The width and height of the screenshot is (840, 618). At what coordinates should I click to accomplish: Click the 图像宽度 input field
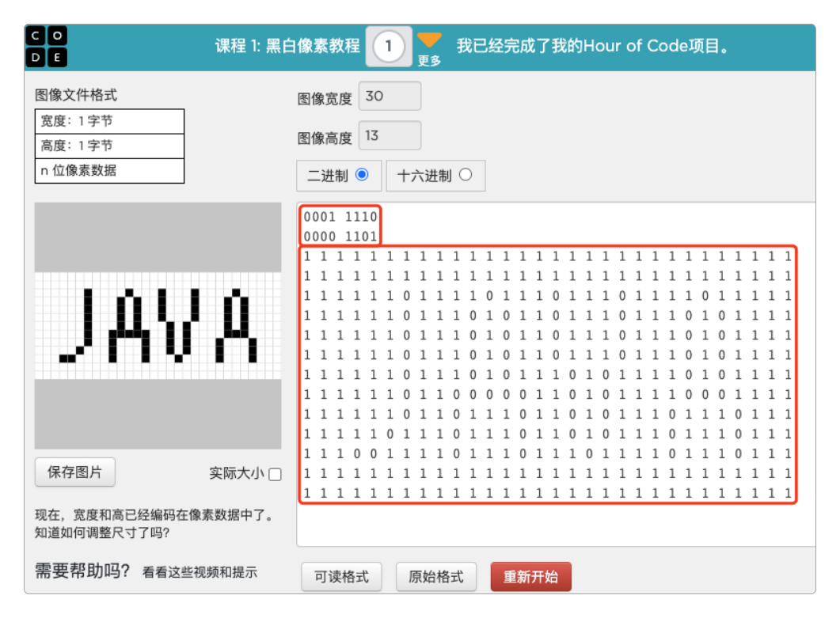(x=390, y=96)
